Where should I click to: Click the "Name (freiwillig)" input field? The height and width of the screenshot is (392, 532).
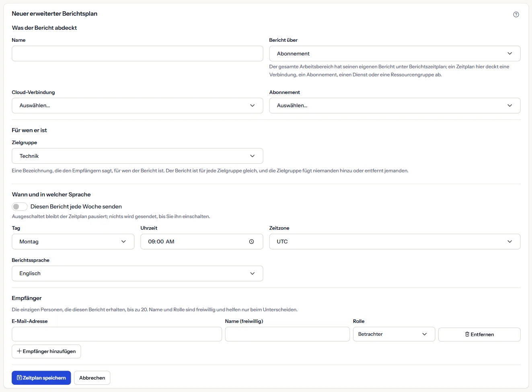pyautogui.click(x=287, y=334)
